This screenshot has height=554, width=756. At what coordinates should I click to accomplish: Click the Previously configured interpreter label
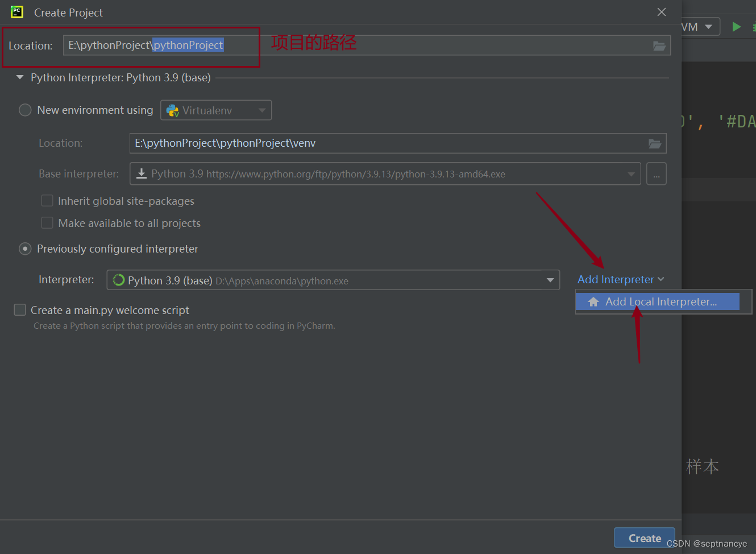coord(118,249)
